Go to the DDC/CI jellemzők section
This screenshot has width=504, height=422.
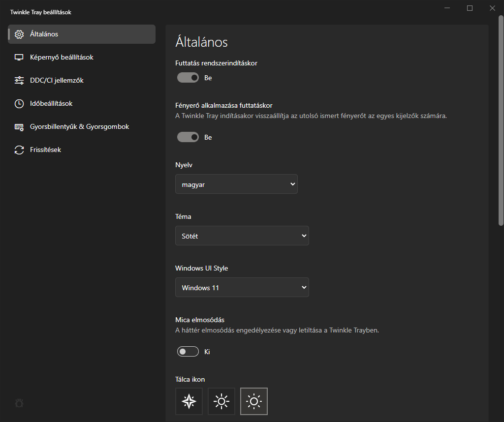82,80
